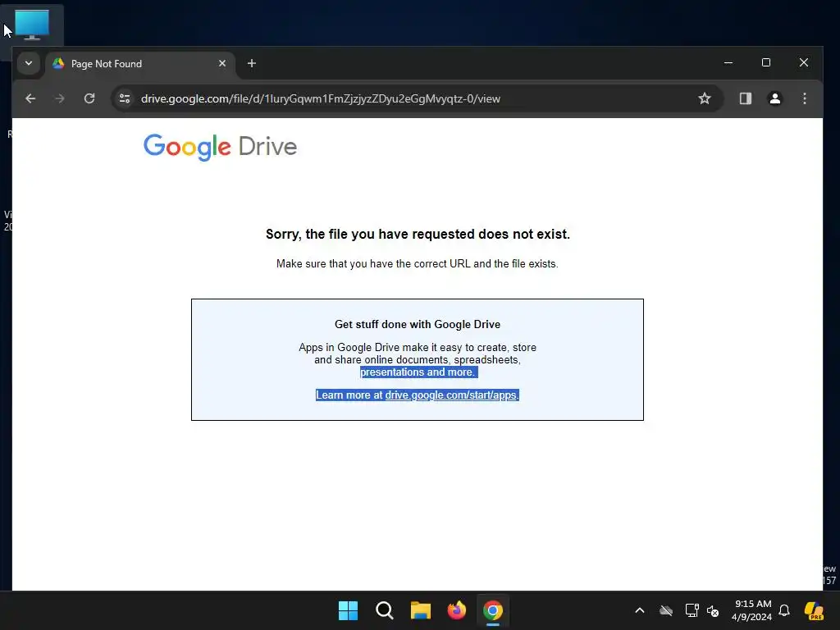Image resolution: width=840 pixels, height=630 pixels.
Task: Show hidden system tray icons
Action: pos(640,610)
